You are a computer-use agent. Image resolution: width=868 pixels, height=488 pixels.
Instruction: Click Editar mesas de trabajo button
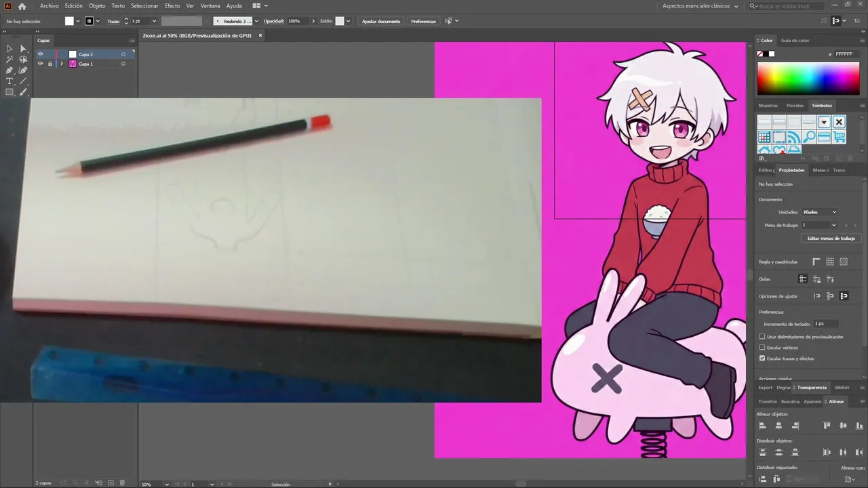tap(831, 239)
